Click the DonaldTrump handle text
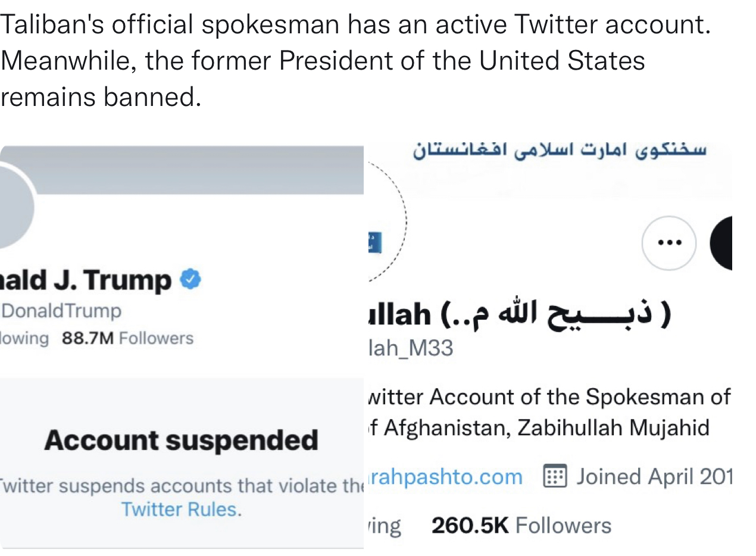Screen dimensions: 756x556 click(x=61, y=311)
